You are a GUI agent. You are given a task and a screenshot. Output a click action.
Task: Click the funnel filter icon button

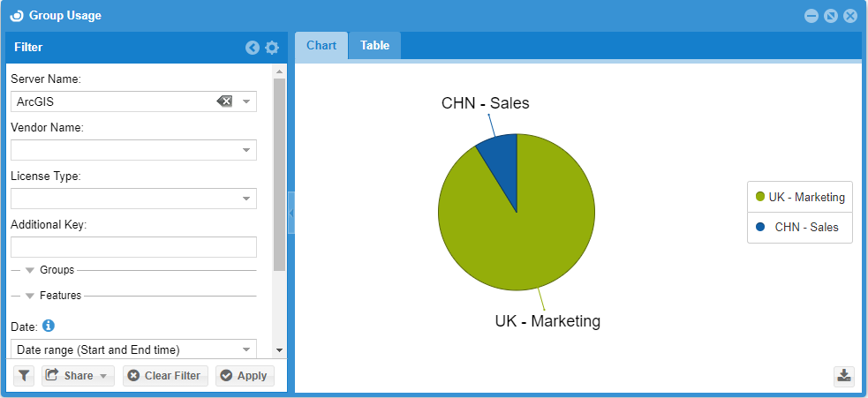click(x=24, y=376)
